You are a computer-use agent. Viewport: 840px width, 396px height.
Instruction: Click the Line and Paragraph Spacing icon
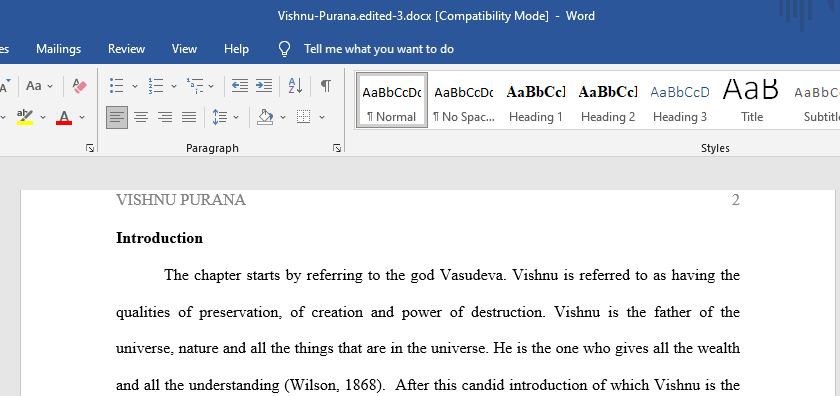(x=220, y=117)
